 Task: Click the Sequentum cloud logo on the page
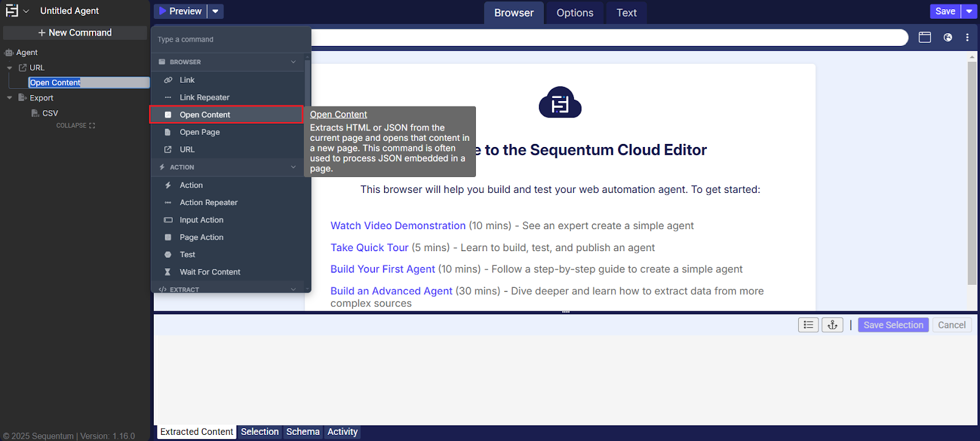tap(560, 102)
